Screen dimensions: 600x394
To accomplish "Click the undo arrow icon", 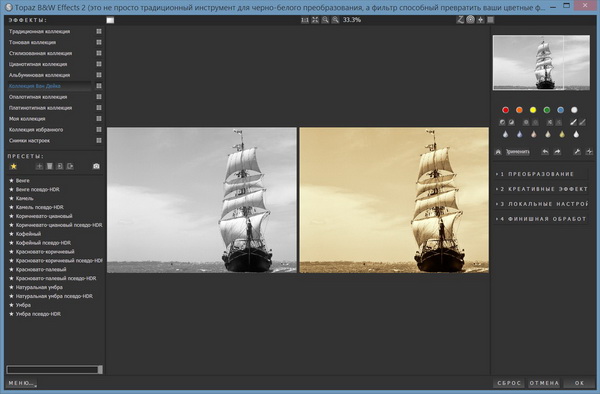I will coord(545,152).
